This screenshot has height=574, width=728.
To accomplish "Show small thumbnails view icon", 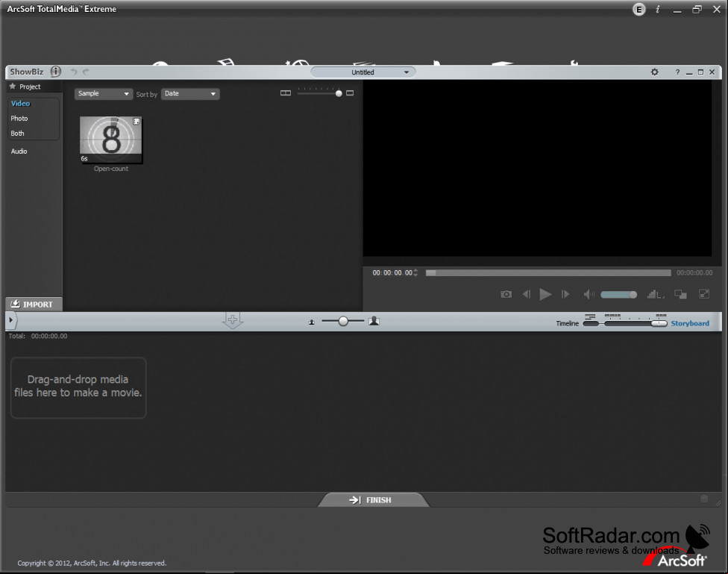I will [x=286, y=93].
